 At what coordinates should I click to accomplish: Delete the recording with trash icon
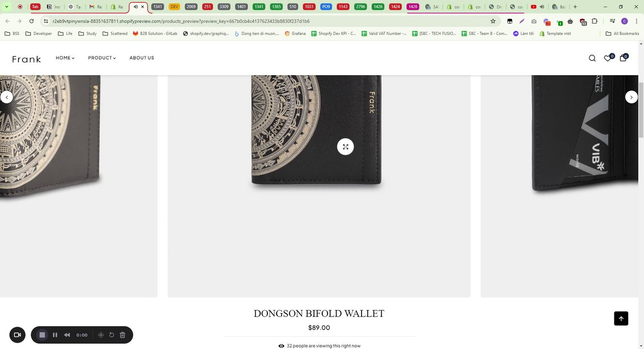click(x=123, y=335)
